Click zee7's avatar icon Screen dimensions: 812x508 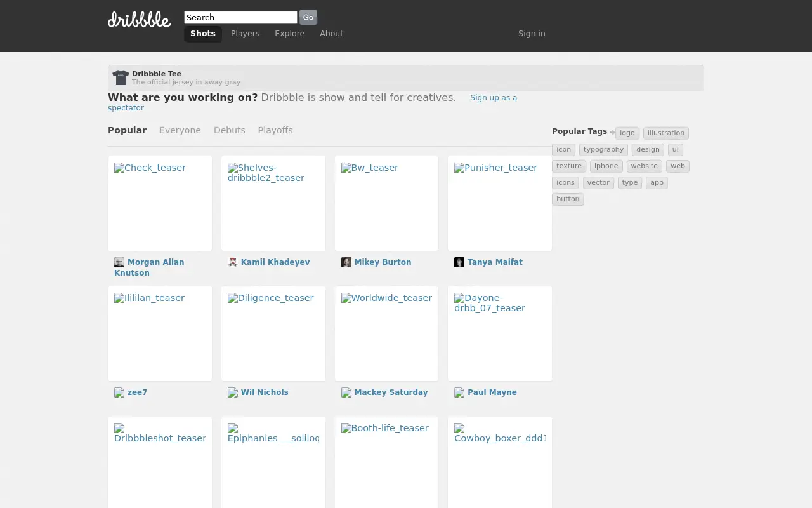point(119,392)
